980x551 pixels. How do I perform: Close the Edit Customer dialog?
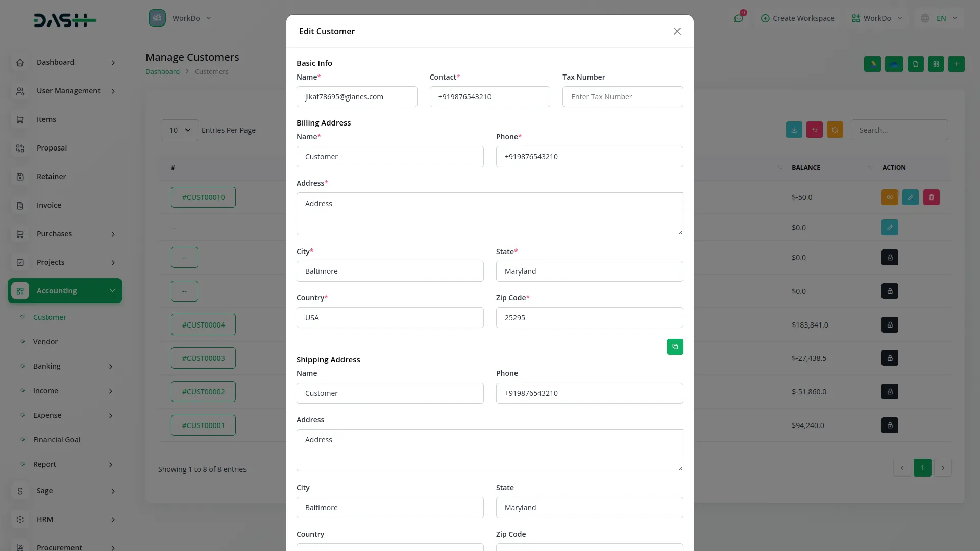[677, 32]
